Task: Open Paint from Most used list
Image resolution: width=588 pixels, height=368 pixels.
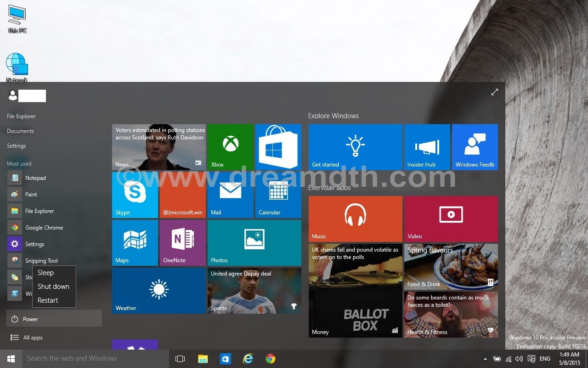Action: (x=54, y=195)
